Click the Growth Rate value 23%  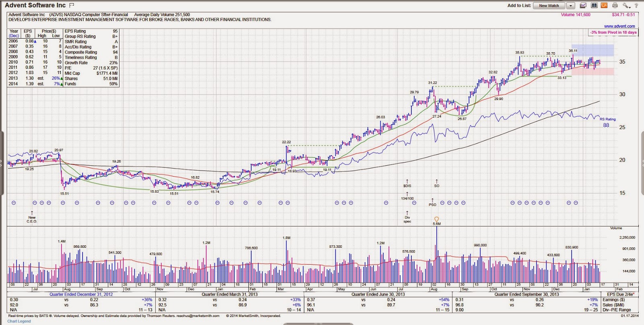(114, 63)
